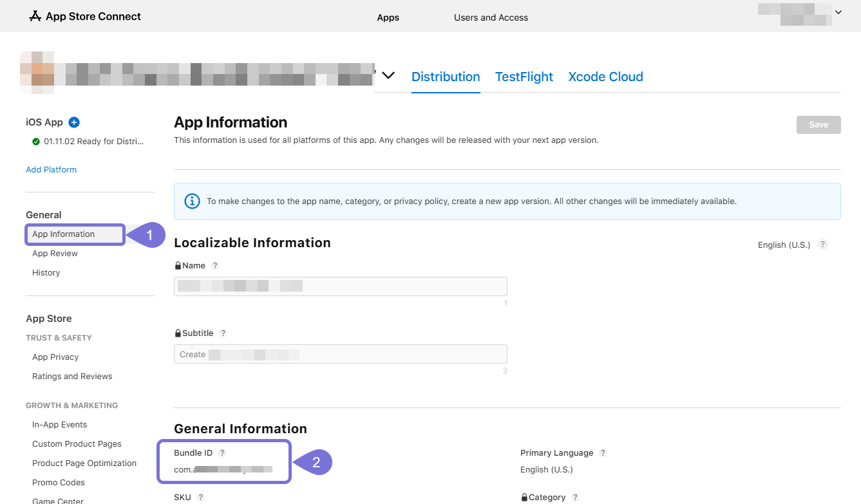Open the 01.11.02 Ready for Distribution version
The width and height of the screenshot is (861, 504).
93,142
